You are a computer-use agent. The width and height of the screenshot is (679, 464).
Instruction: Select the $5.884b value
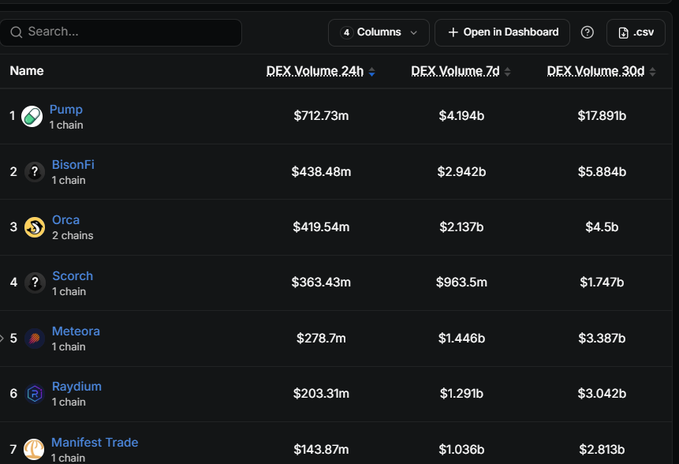(x=602, y=172)
